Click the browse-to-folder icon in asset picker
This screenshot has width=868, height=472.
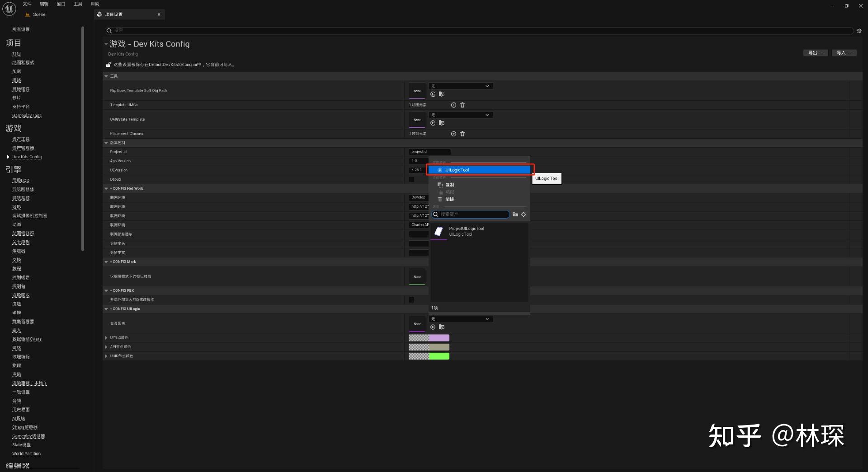[x=515, y=215]
